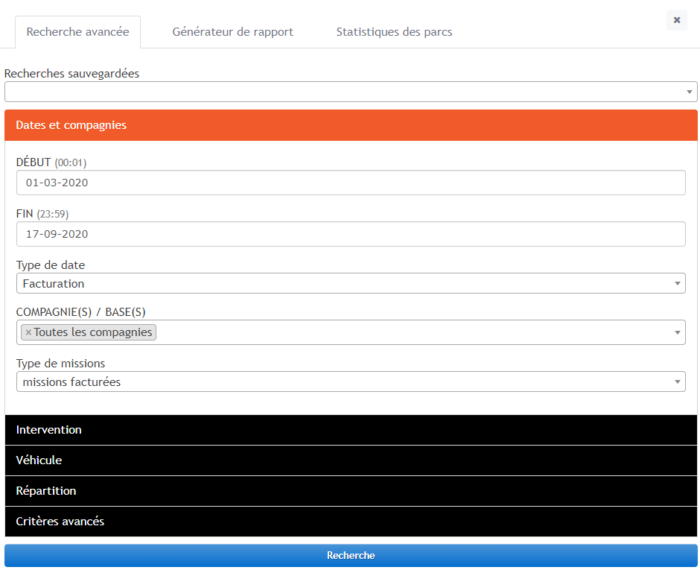The width and height of the screenshot is (700, 570).
Task: Remove the 'Toutes les compagnies' tag
Action: click(28, 332)
